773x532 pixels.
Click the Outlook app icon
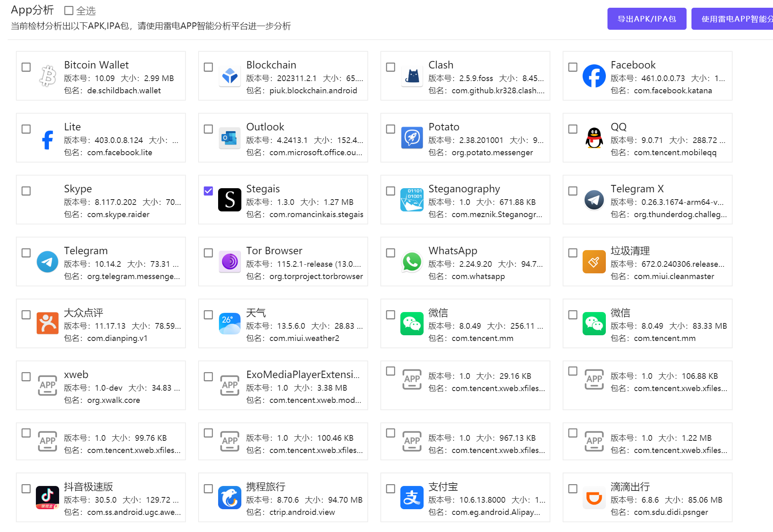pos(230,138)
